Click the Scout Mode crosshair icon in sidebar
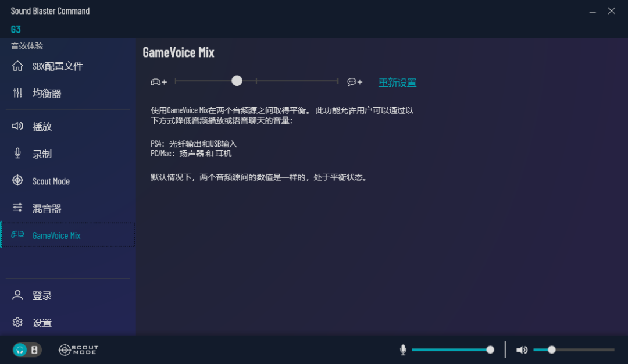This screenshot has width=628, height=364. [18, 180]
